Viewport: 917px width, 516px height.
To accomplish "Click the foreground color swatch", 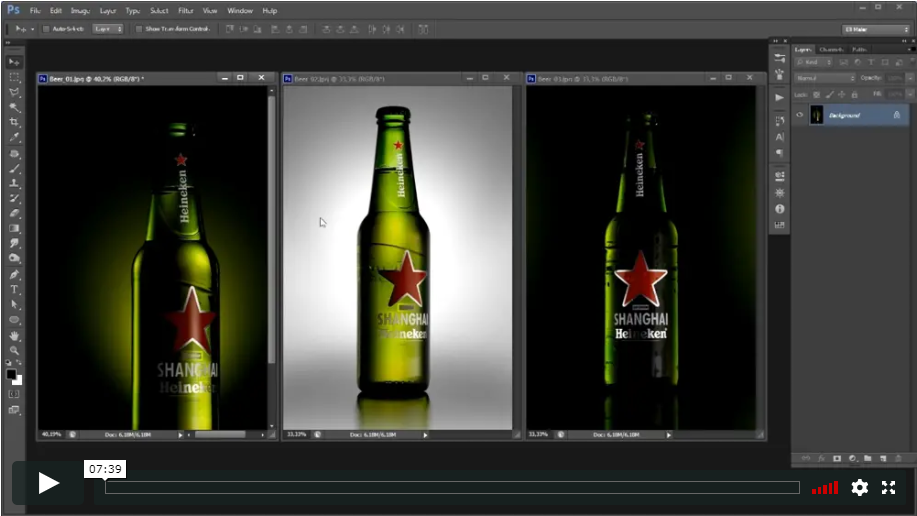I will pos(11,374).
